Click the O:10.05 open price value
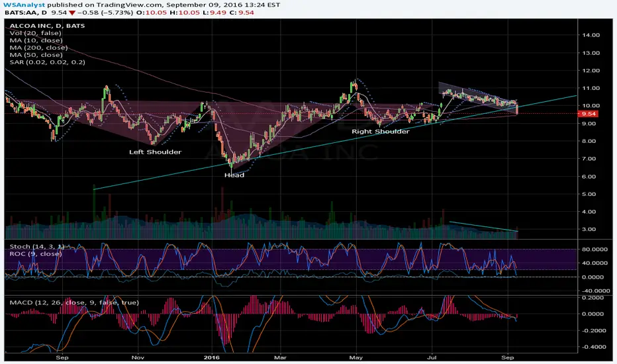 (151, 13)
